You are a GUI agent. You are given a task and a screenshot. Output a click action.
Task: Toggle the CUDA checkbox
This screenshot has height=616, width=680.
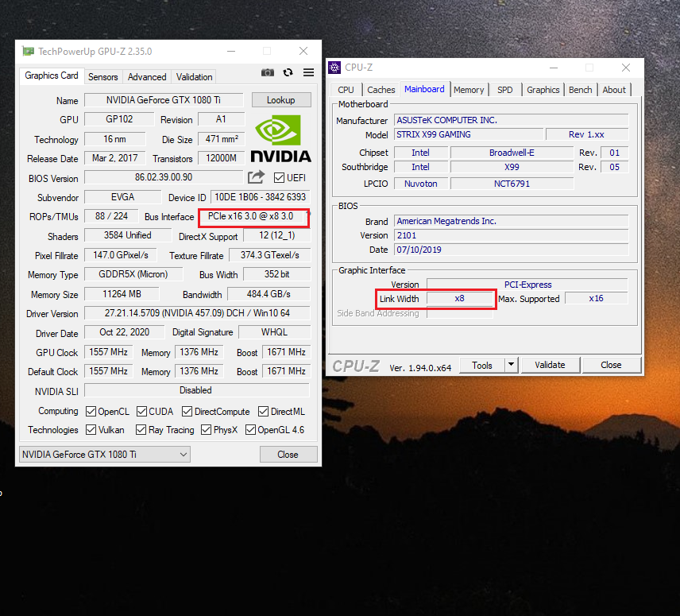click(x=142, y=411)
